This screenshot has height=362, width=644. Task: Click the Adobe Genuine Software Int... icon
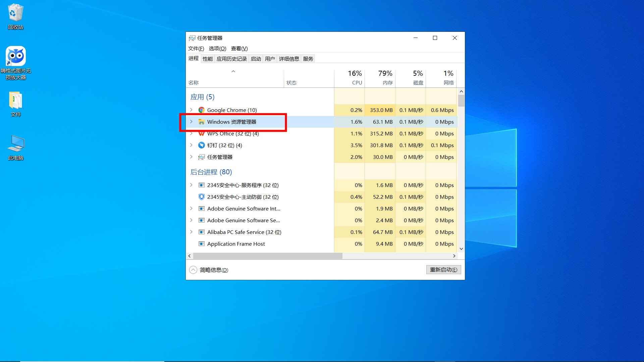tap(201, 208)
